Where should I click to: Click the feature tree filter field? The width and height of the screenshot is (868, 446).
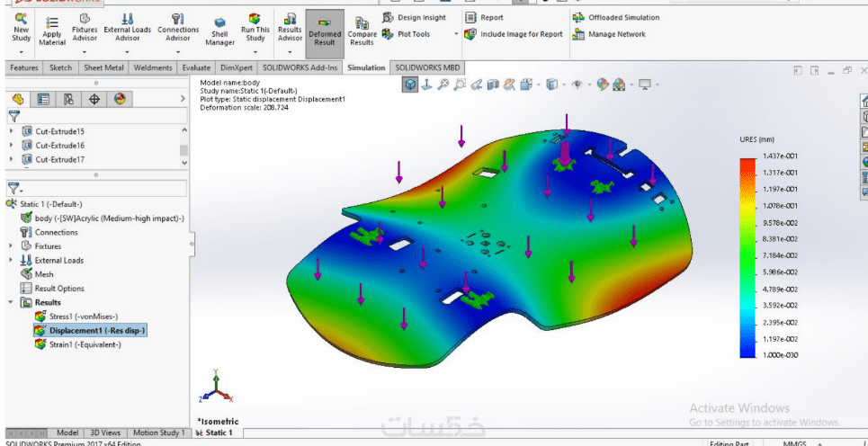tap(97, 116)
